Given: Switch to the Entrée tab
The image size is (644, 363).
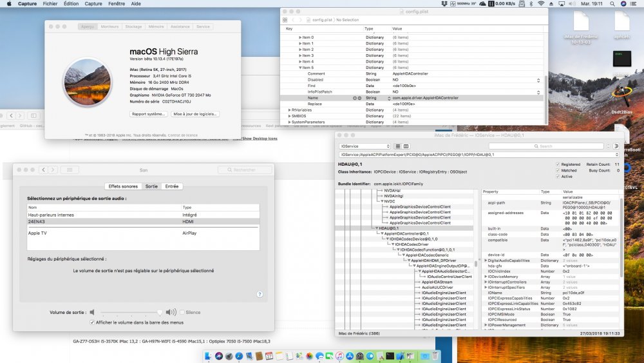Looking at the screenshot, I should (x=172, y=186).
